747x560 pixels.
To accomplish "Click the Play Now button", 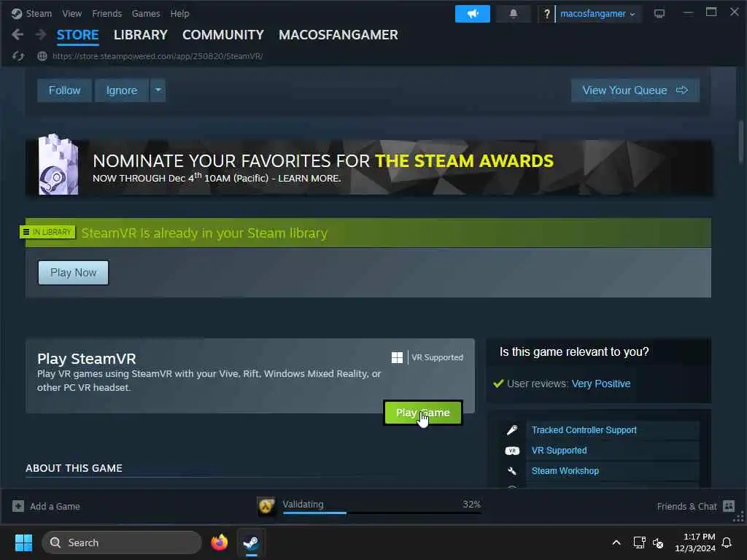I will (74, 273).
